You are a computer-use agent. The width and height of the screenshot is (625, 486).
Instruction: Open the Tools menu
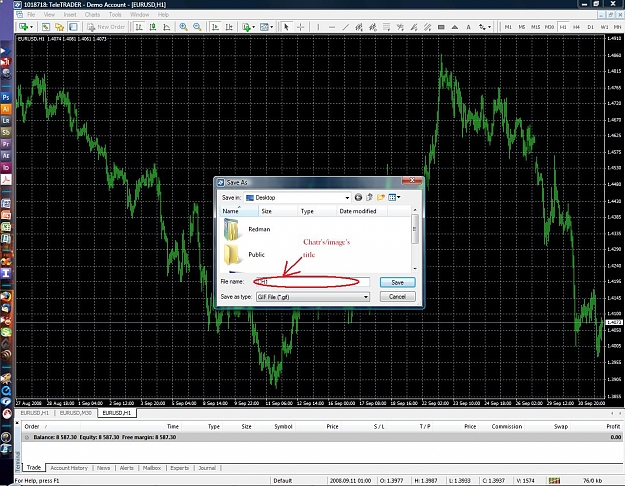(115, 15)
